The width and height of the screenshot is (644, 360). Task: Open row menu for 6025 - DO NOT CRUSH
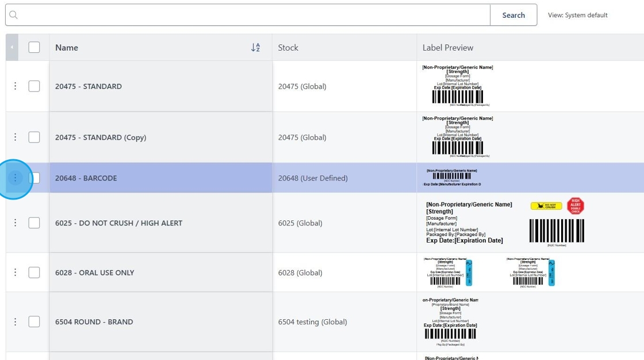pos(15,223)
